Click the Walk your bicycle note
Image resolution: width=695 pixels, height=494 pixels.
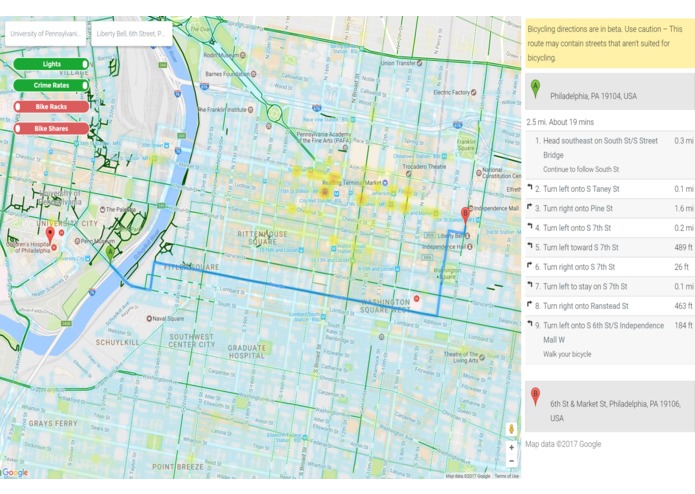pyautogui.click(x=567, y=354)
